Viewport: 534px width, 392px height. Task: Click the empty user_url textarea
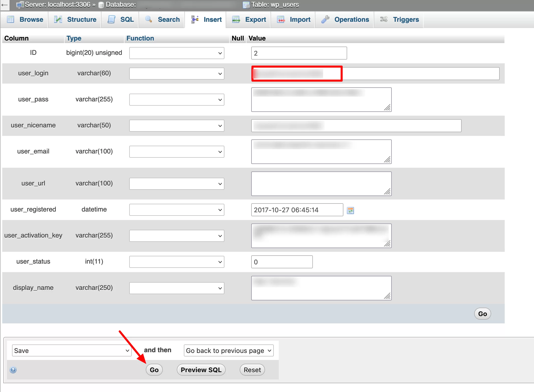tap(321, 184)
